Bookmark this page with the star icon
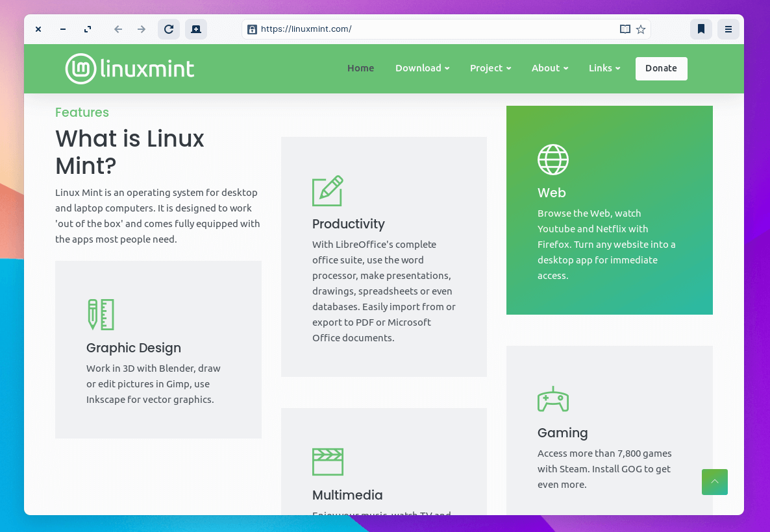The width and height of the screenshot is (770, 532). click(641, 29)
